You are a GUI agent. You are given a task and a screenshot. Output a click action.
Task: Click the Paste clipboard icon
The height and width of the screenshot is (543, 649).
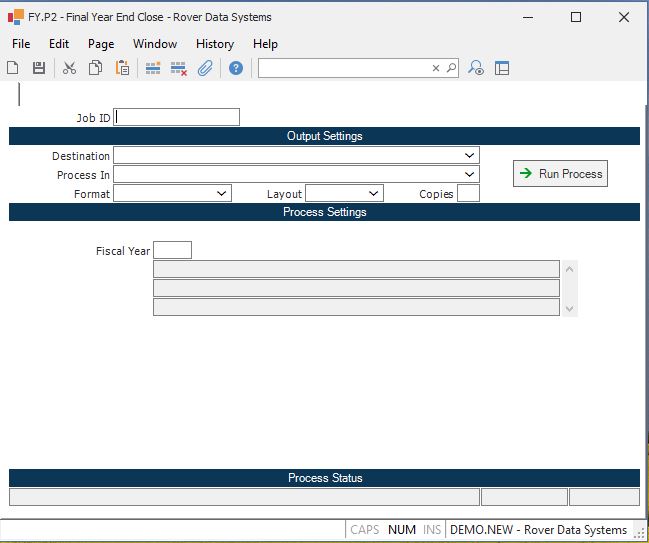pyautogui.click(x=122, y=68)
